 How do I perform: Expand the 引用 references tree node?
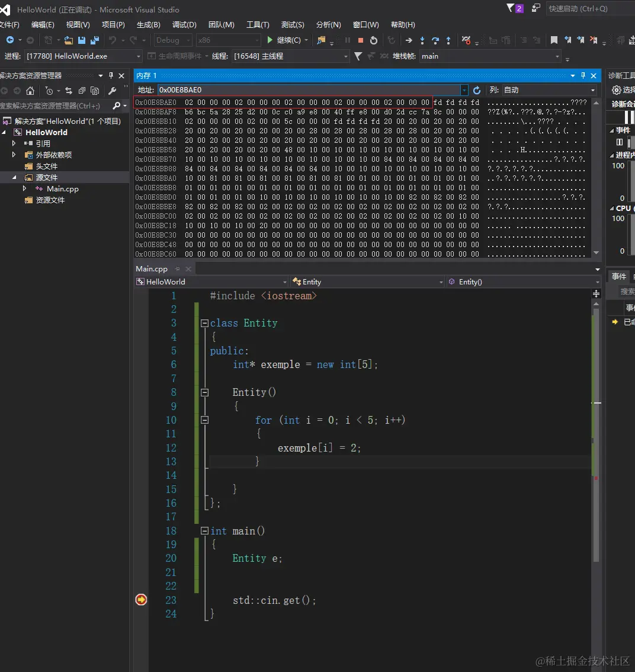pos(15,143)
